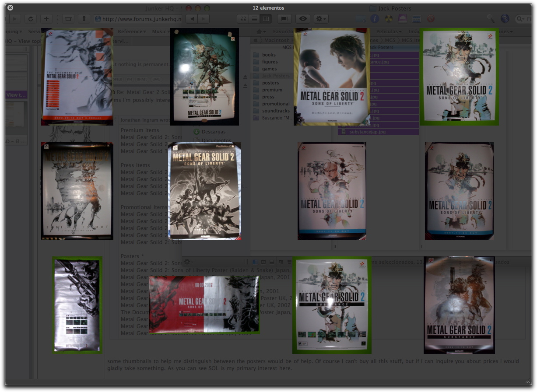This screenshot has width=537, height=392.
Task: Click the yellow burn icon in Finder toolbar
Action: [389, 19]
